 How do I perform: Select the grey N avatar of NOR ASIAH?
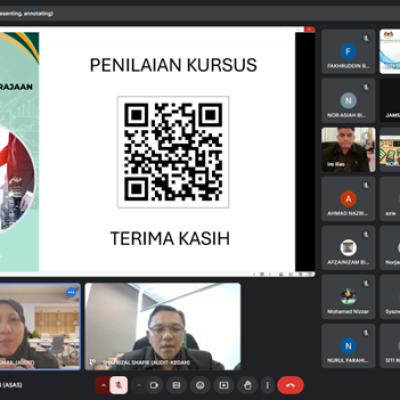348,101
